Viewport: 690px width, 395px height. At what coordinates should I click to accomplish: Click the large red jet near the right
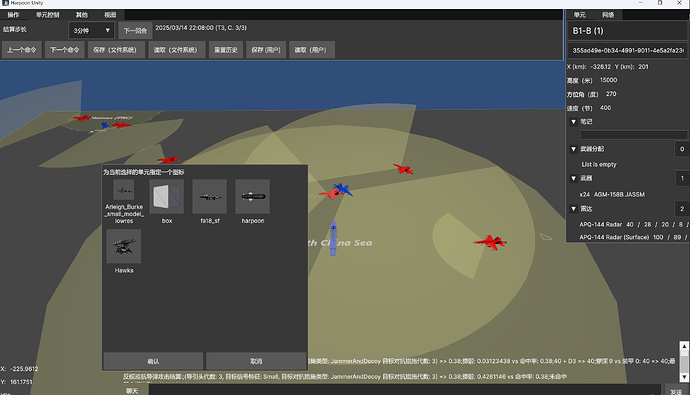[x=490, y=242]
